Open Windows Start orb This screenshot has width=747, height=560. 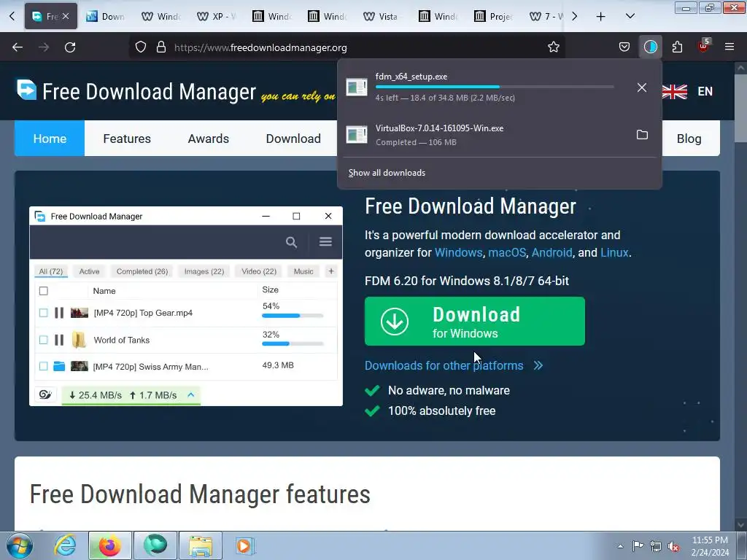click(x=20, y=546)
